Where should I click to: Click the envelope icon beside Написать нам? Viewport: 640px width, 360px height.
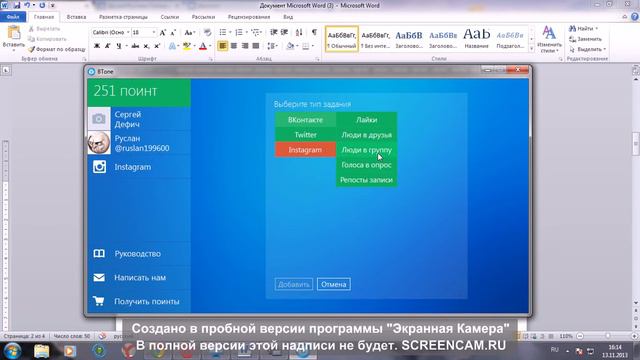99,278
